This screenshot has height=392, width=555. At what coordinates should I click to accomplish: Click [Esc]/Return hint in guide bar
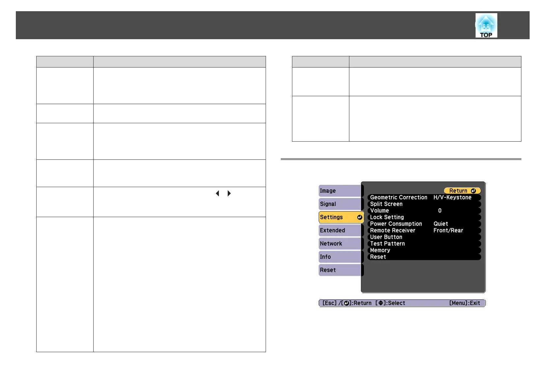tap(347, 303)
